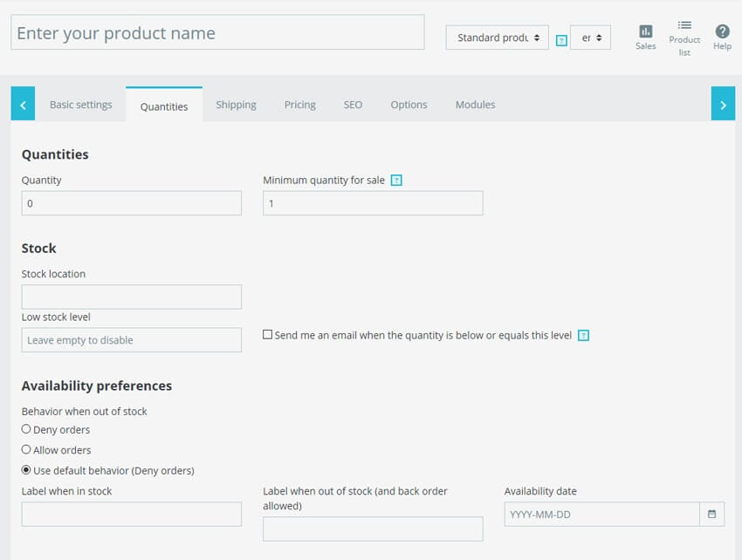Switch to the Pricing tab
The width and height of the screenshot is (742, 560).
point(299,104)
